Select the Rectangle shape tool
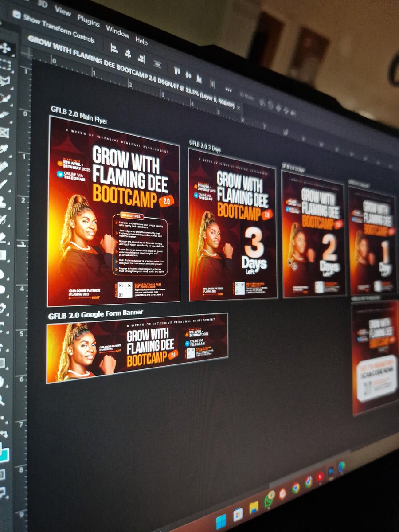 2,364
